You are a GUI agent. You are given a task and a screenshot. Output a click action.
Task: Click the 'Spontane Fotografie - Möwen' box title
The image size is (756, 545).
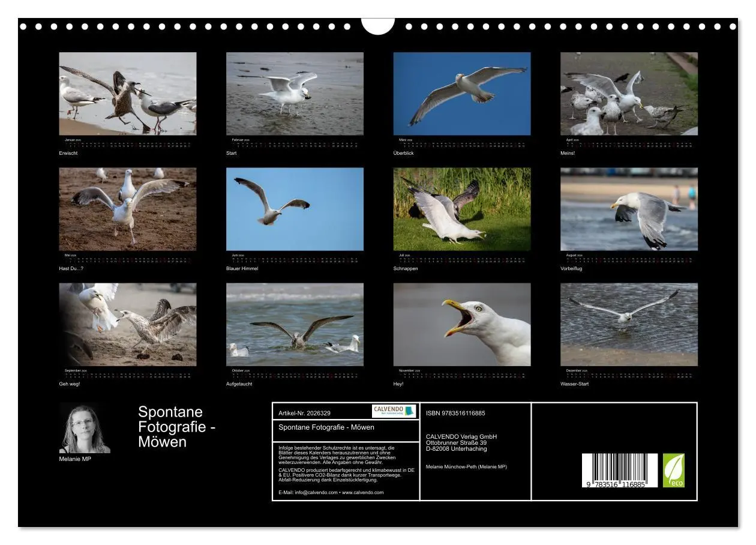326,427
